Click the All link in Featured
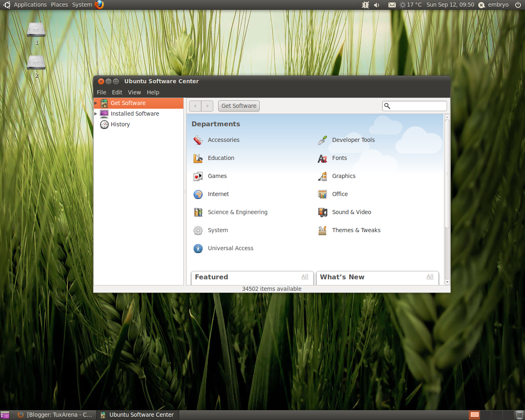525x420 pixels. pos(305,277)
